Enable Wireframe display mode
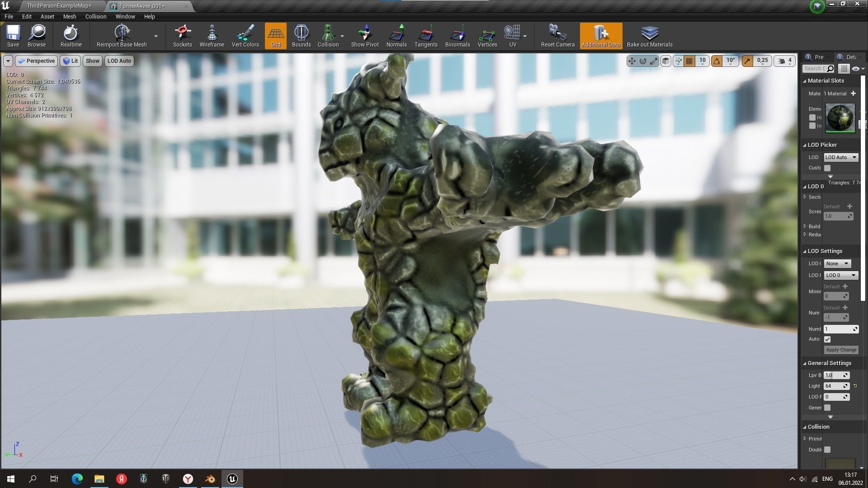The height and width of the screenshot is (488, 868). [212, 36]
